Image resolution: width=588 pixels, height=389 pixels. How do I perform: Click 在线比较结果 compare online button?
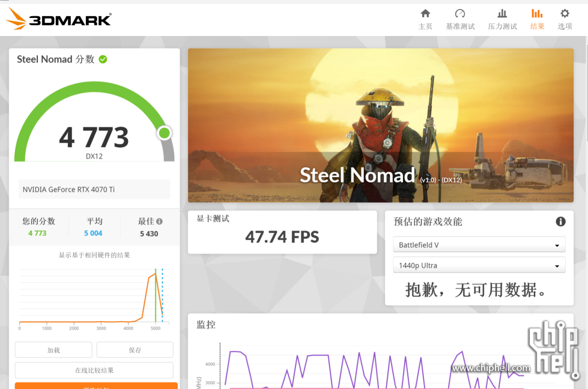(x=94, y=370)
